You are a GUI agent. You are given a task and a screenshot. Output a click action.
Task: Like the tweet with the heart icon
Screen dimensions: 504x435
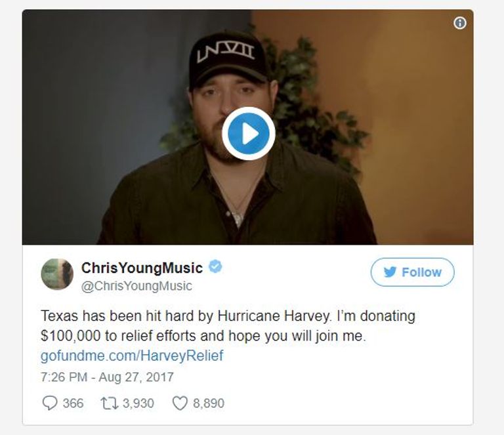coord(180,404)
